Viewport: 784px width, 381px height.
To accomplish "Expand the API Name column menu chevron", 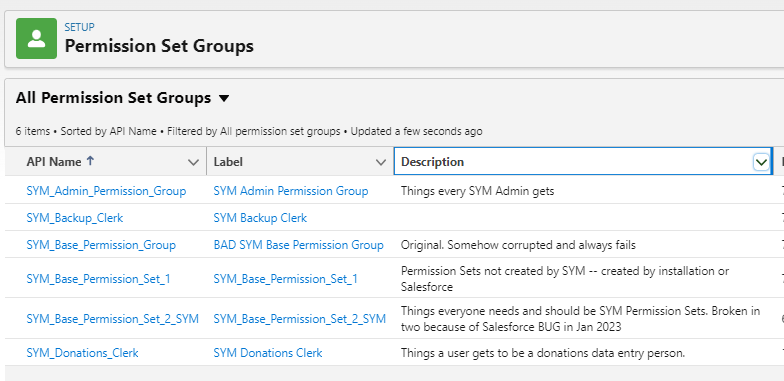I will (193, 162).
